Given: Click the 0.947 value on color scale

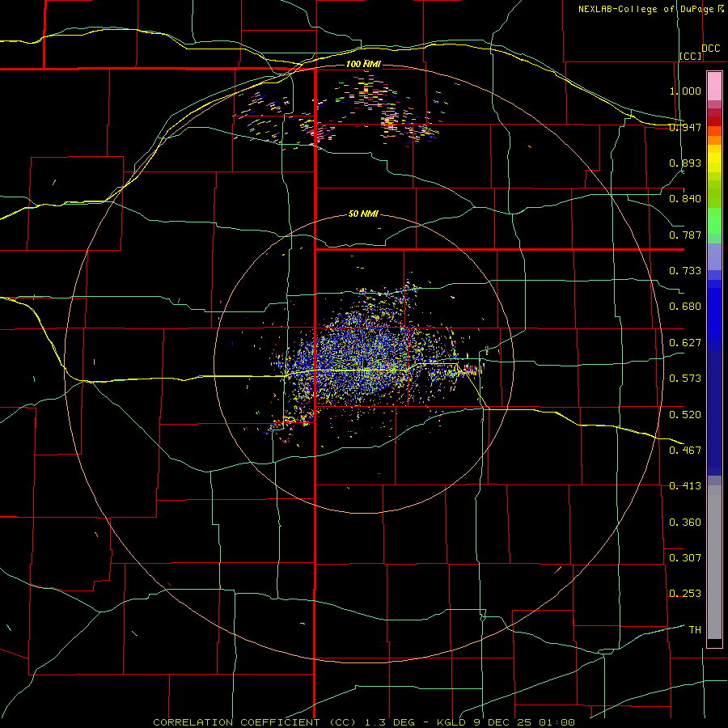Looking at the screenshot, I should click(x=685, y=127).
